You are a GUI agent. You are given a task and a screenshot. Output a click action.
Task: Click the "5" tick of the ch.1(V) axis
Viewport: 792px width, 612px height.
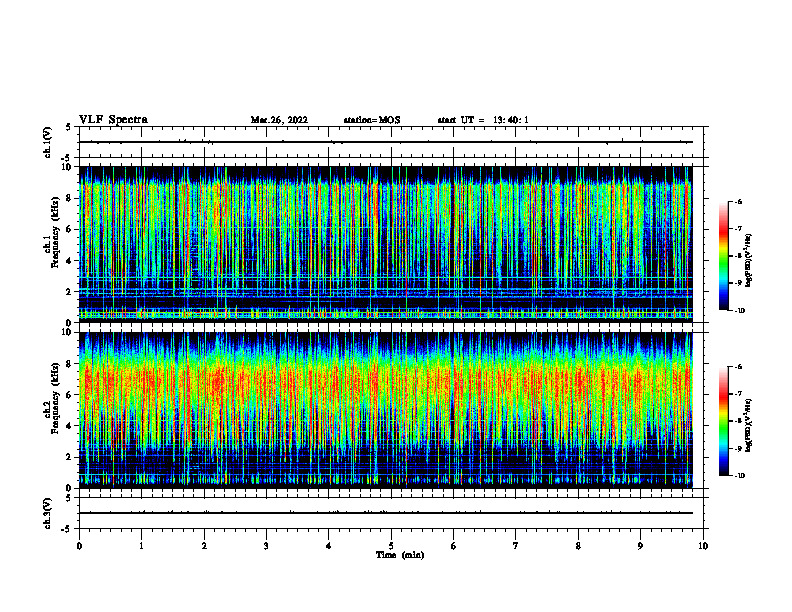click(x=69, y=127)
